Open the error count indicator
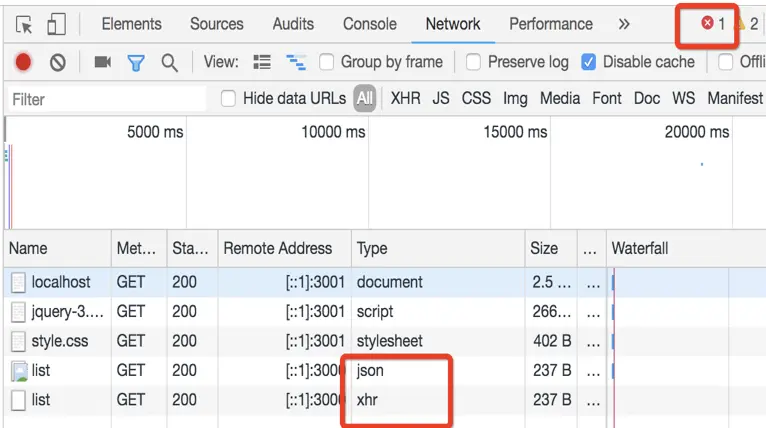The image size is (766, 428). [713, 23]
